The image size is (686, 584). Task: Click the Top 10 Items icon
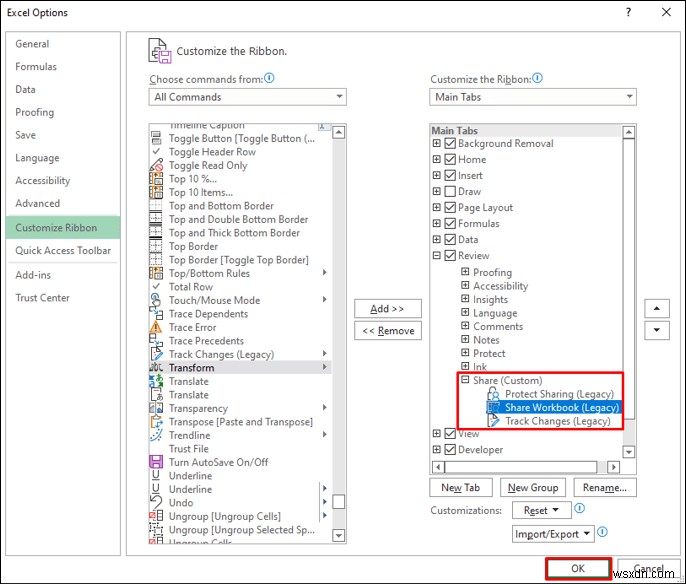tap(156, 192)
